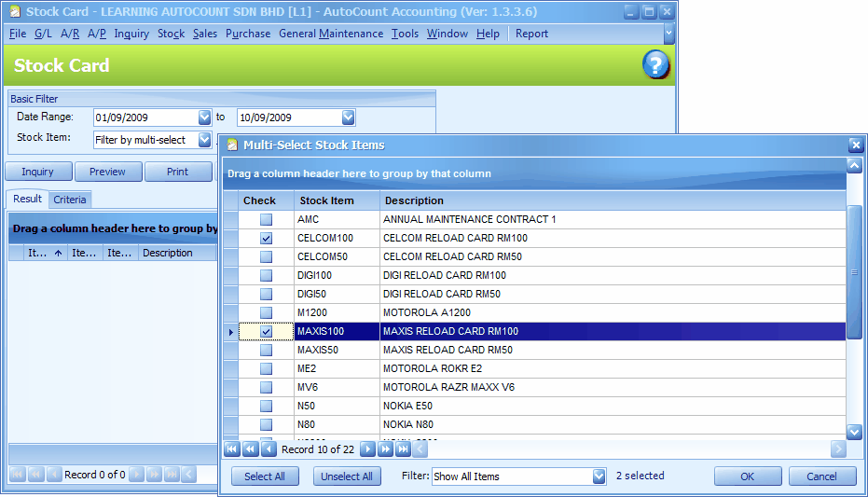This screenshot has width=868, height=497.
Task: Click Unselect All button
Action: pos(347,476)
